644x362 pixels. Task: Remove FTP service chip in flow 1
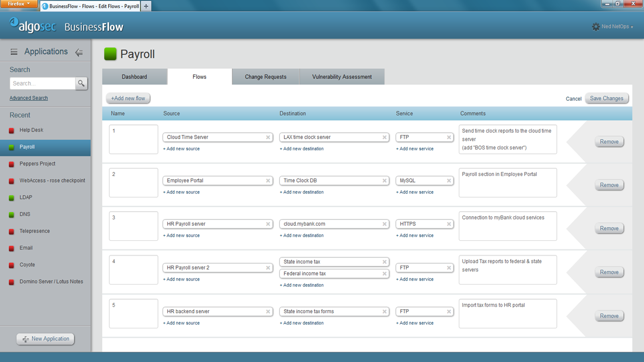click(x=449, y=137)
